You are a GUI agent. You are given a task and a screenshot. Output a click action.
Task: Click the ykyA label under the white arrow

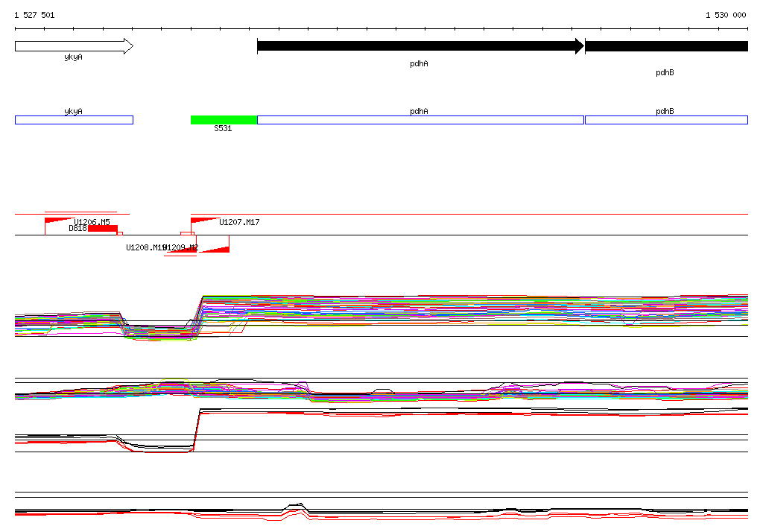(x=74, y=57)
